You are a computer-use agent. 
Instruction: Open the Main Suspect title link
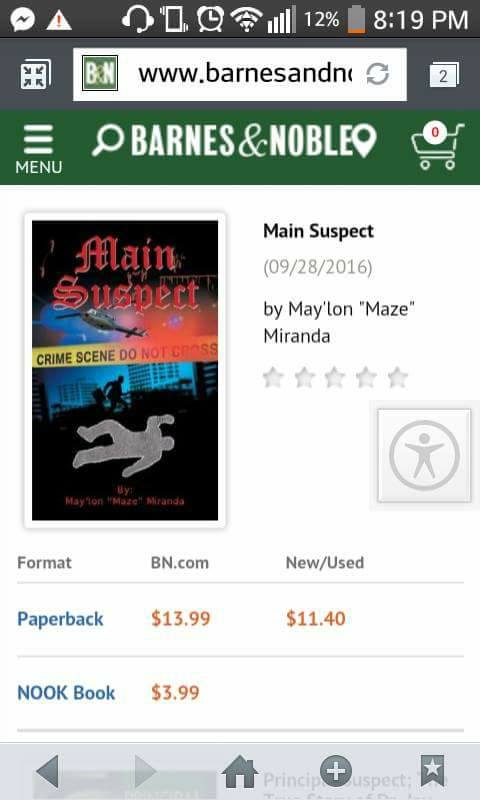318,231
